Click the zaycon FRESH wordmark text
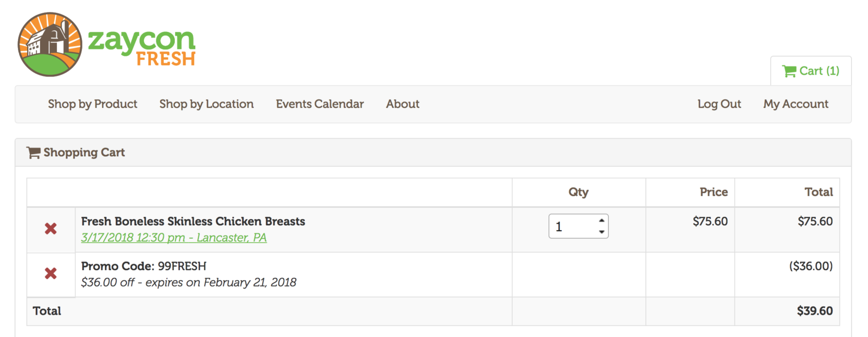The width and height of the screenshot is (868, 337). pos(141,47)
